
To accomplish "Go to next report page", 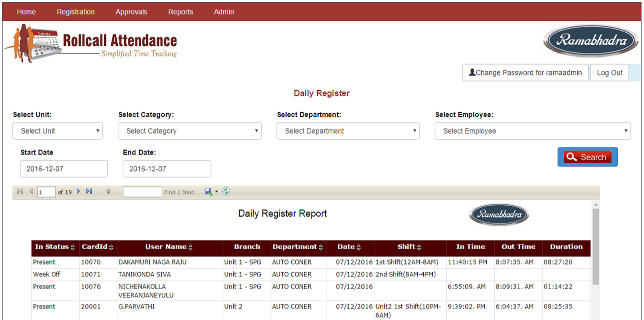I will [x=78, y=191].
